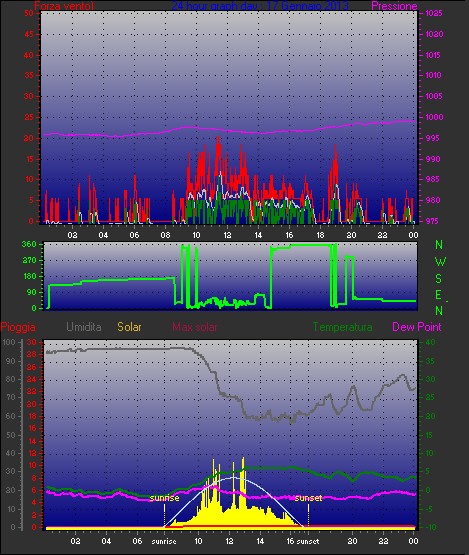469x555 pixels.
Task: Click the temperature axis value 40
Action: pyautogui.click(x=430, y=342)
